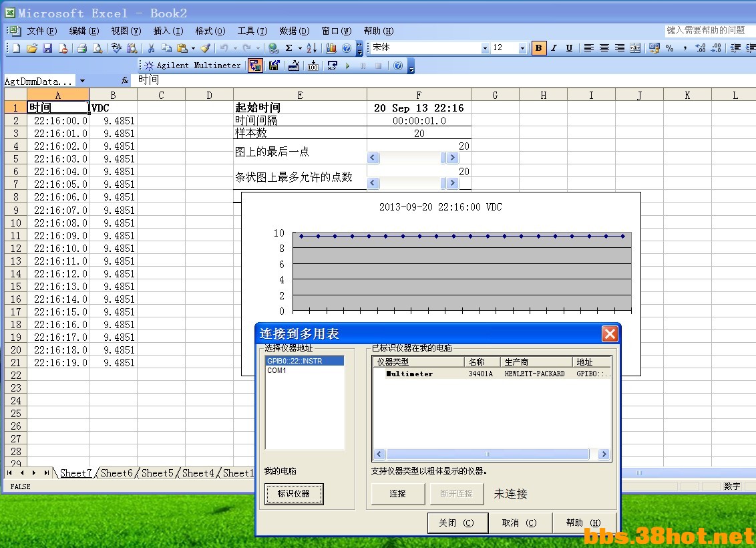
Task: Select COM1 in the instrument address list
Action: [x=276, y=370]
